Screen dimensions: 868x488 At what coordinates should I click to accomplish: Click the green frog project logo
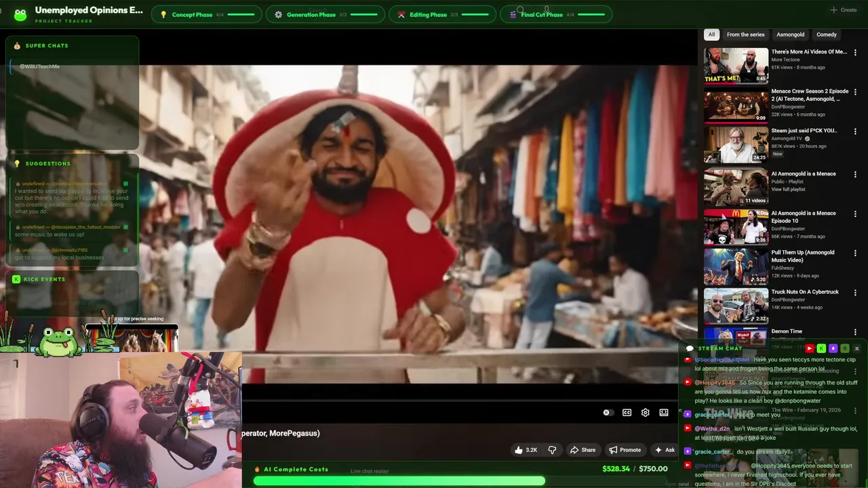(20, 14)
